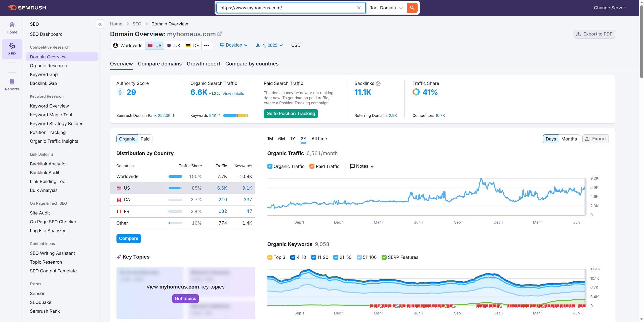
Task: Open Keyword Magic Tool in sidebar
Action: pos(51,115)
